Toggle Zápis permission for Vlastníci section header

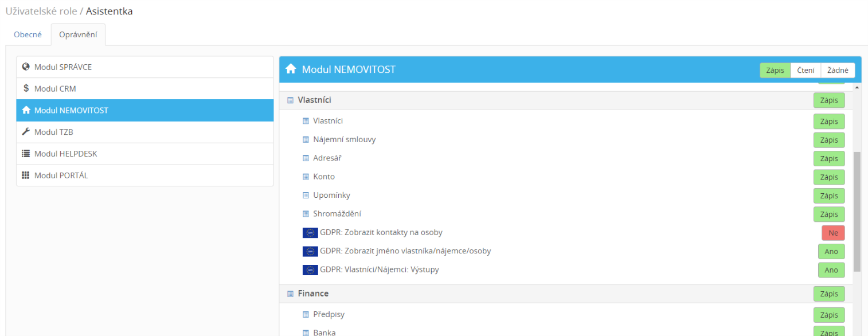coord(829,100)
